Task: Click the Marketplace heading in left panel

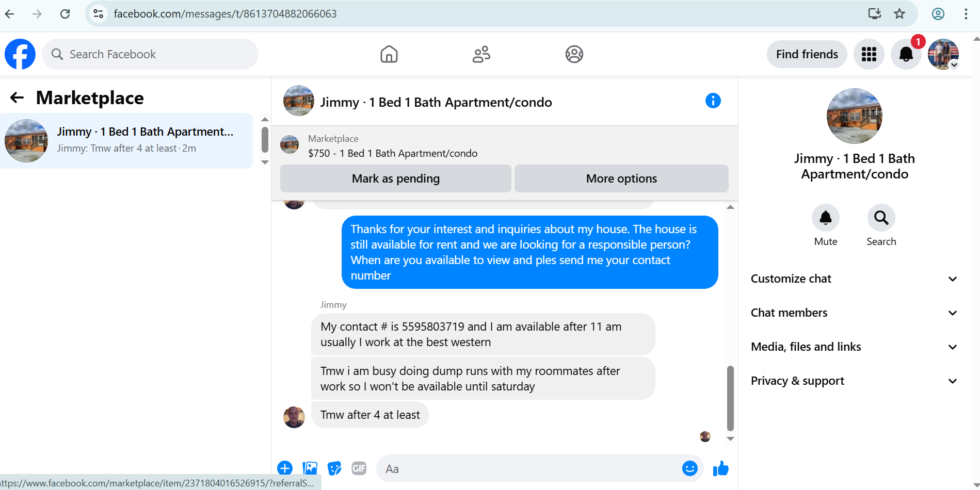Action: pyautogui.click(x=90, y=97)
